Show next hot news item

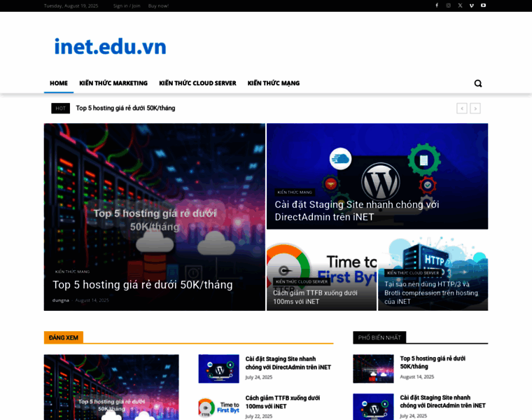475,108
